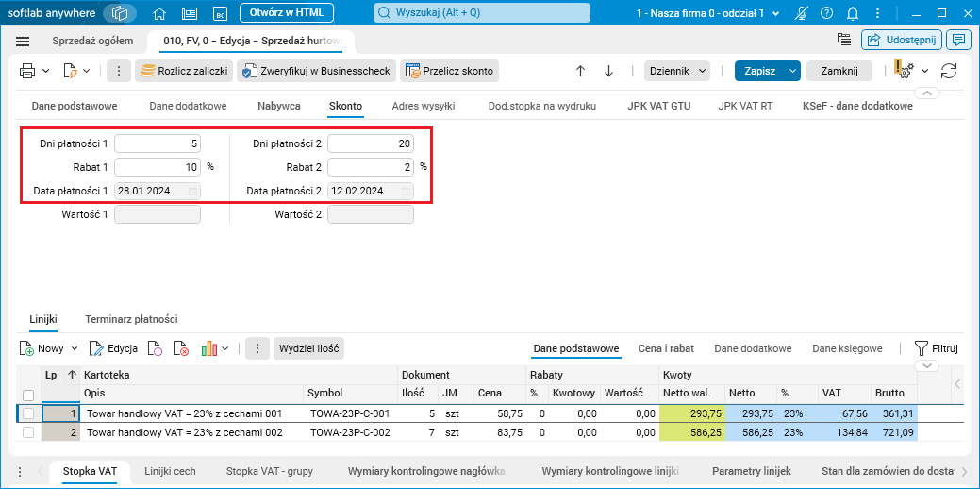
Task: Click the Udostępnij share button
Action: pos(902,40)
